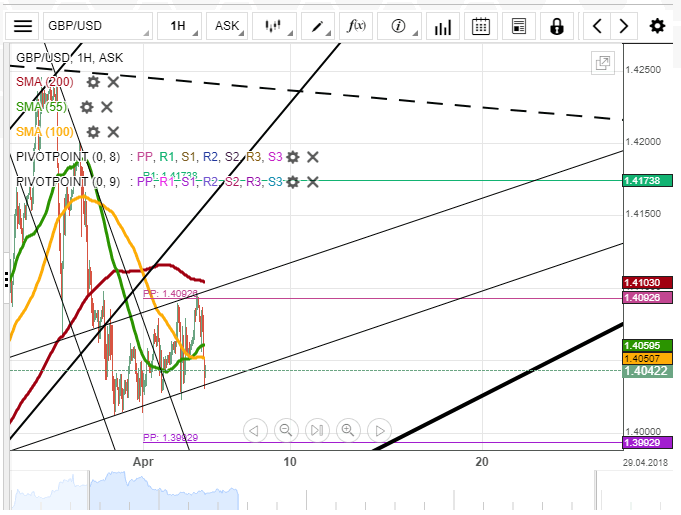681x515 pixels.
Task: Toggle the padlock chart lock
Action: coord(557,26)
